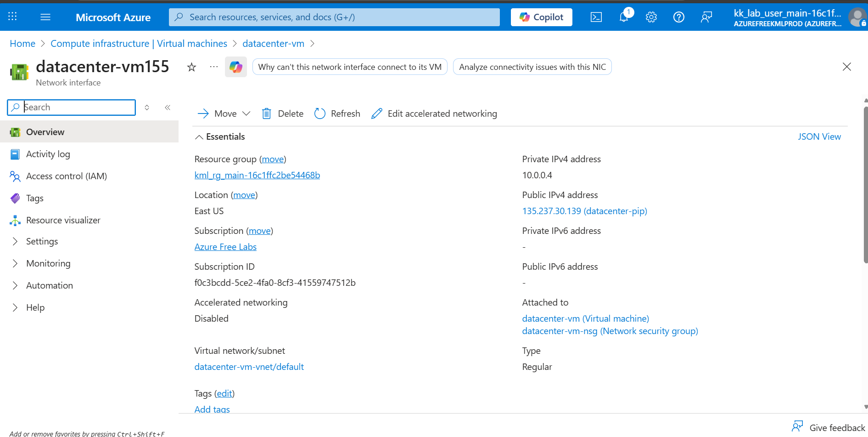The image size is (868, 437).
Task: Open datacenter-vm-vnet/default subnet link
Action: point(249,367)
